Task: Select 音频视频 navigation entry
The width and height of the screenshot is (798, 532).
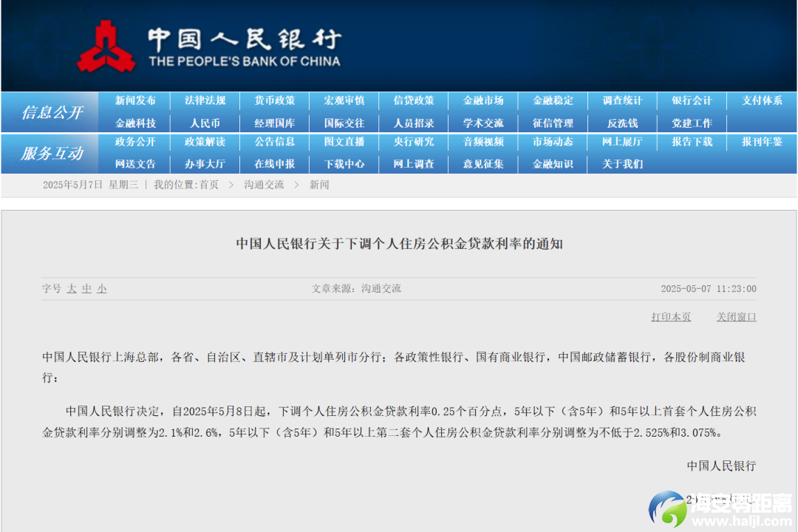Action: coord(483,142)
